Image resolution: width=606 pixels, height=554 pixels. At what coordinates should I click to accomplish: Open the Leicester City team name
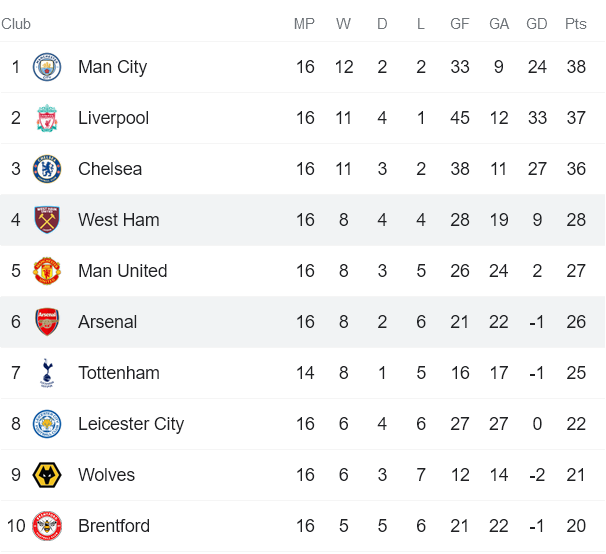coord(131,424)
